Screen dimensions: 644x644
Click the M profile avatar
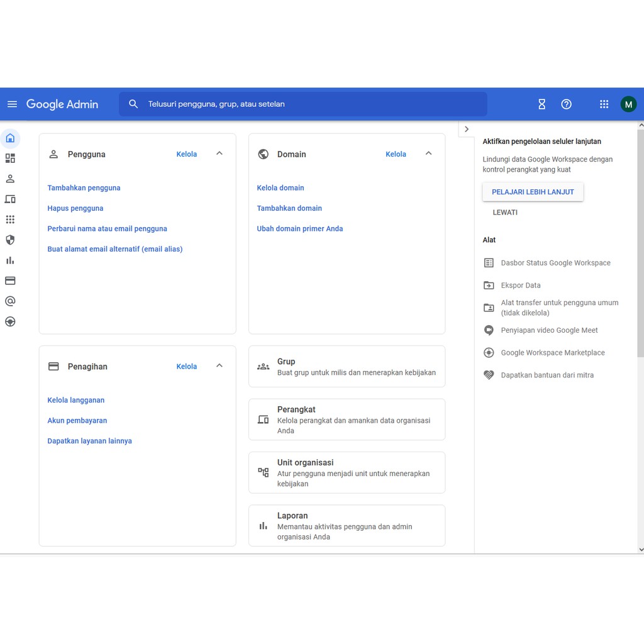628,104
